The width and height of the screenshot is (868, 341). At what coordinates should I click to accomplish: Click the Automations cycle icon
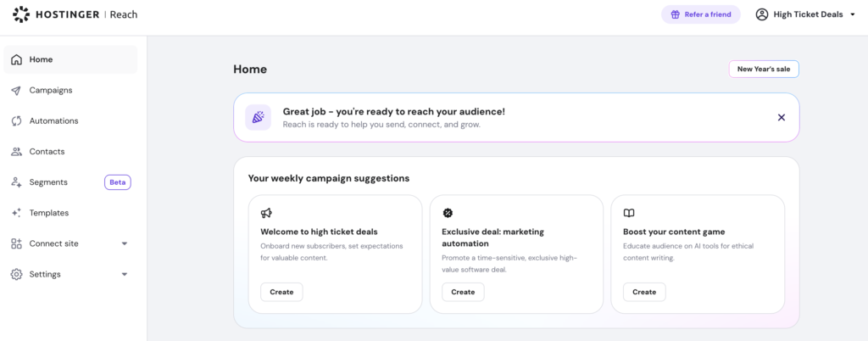[17, 120]
